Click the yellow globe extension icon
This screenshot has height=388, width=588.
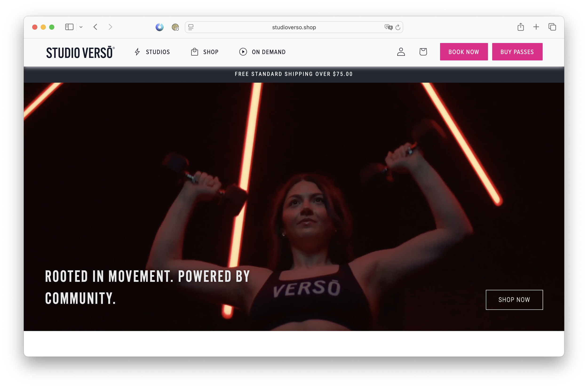coord(175,27)
